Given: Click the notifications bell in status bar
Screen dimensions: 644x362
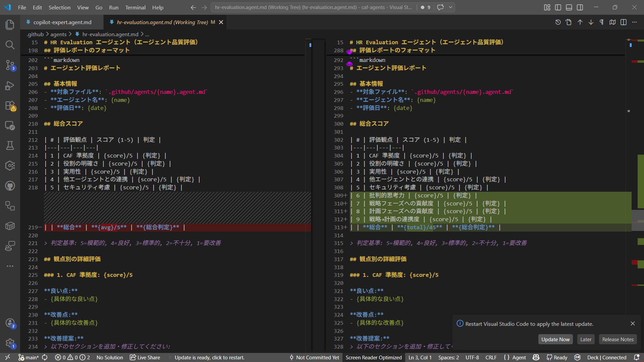Looking at the screenshot, I should coord(636,358).
